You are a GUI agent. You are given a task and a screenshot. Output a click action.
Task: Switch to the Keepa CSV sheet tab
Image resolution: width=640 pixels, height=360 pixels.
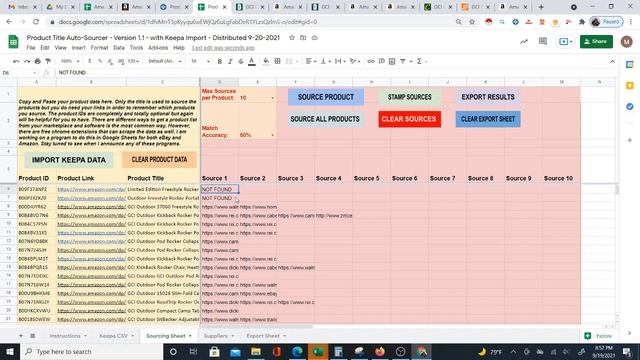coord(113,336)
